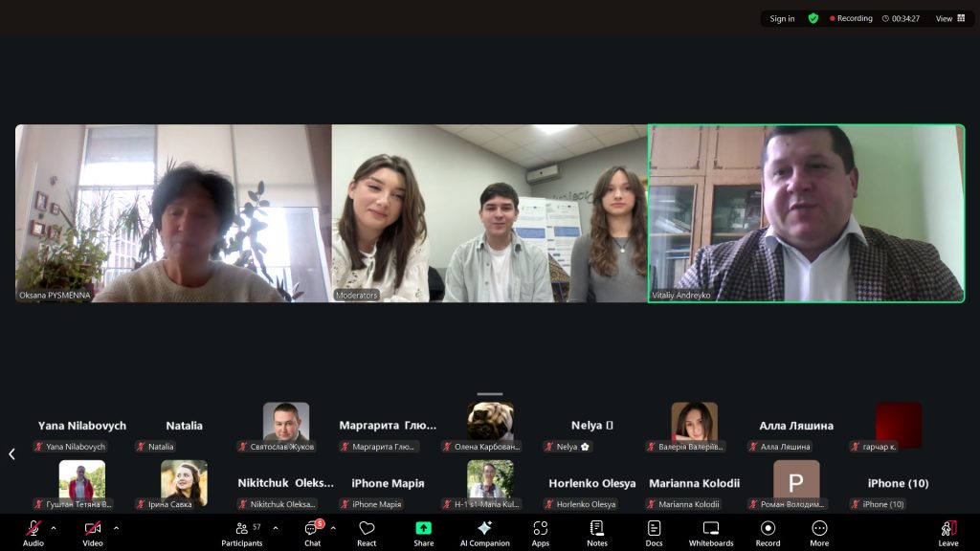This screenshot has width=980, height=551.
Task: Open the View layout menu
Action: (950, 18)
